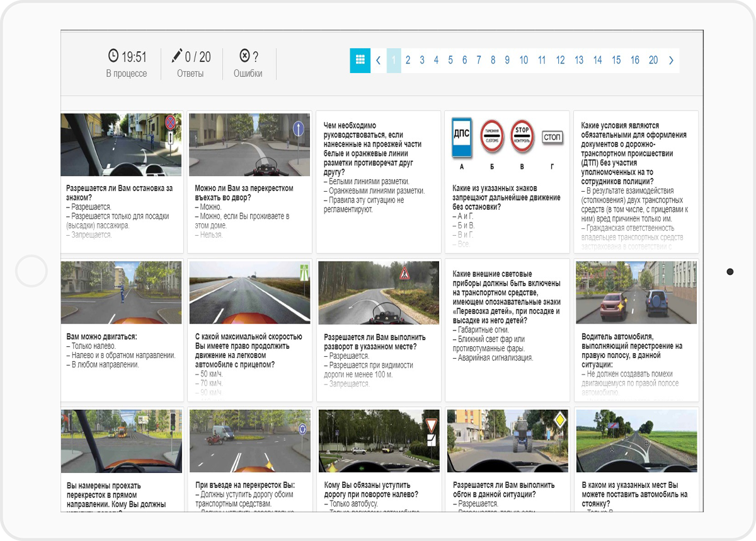The width and height of the screenshot is (756, 541).
Task: Click answer 'Налево и в обратном направлении'
Action: 121,355
